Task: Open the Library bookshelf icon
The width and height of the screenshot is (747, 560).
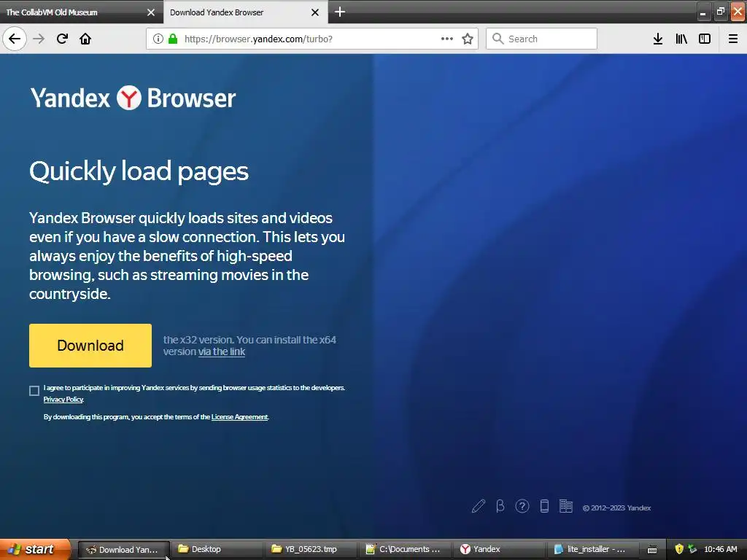Action: click(x=681, y=39)
